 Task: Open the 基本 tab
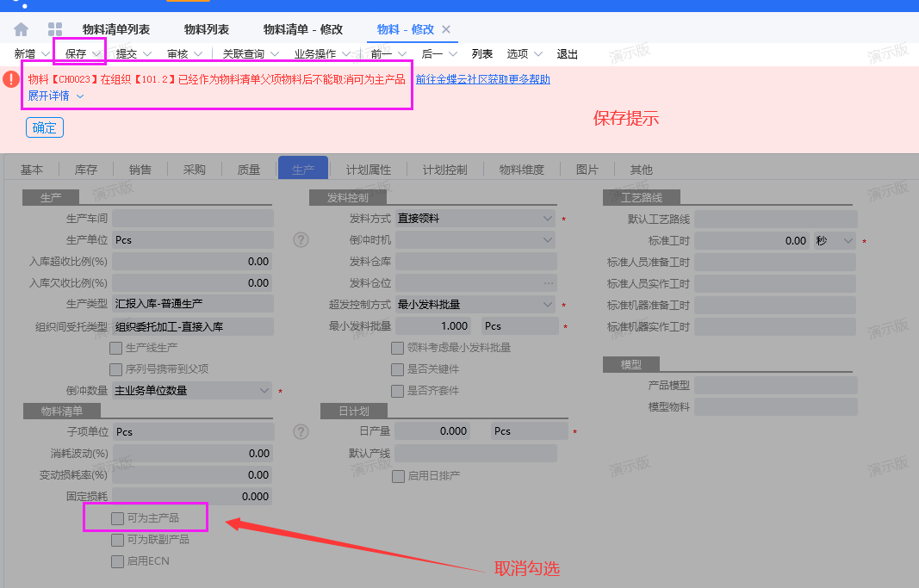32,170
